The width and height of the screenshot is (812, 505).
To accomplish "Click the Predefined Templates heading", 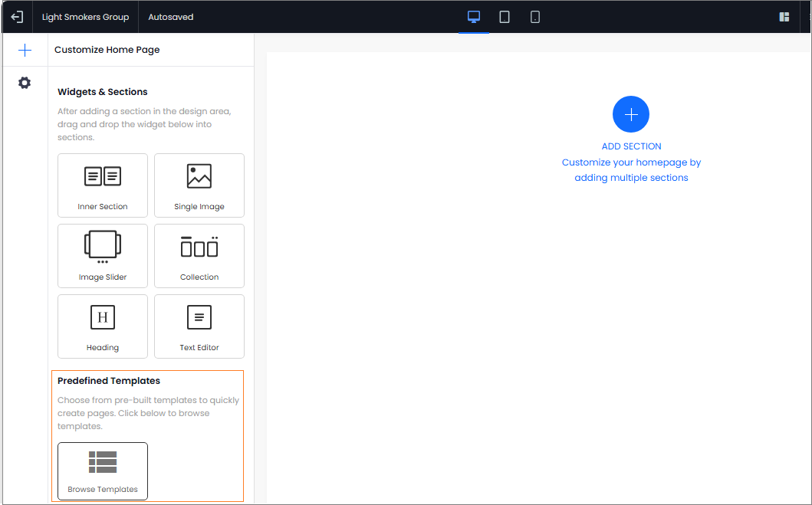I will tap(109, 381).
